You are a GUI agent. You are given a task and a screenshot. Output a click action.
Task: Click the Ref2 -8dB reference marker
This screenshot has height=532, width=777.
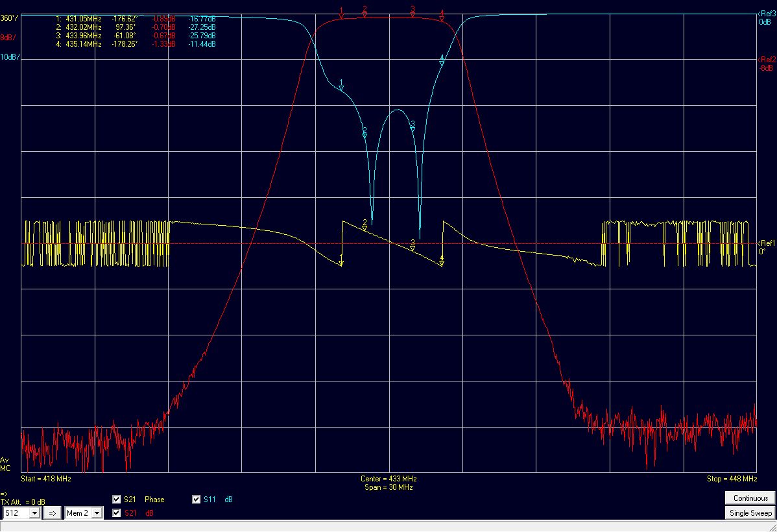[x=765, y=60]
